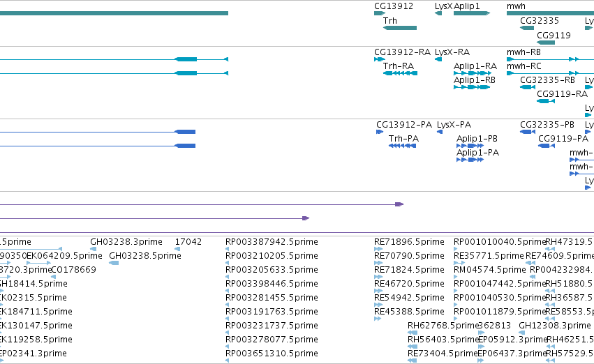Click EST EP05912.3prime
The height and width of the screenshot is (364, 594).
(512, 340)
